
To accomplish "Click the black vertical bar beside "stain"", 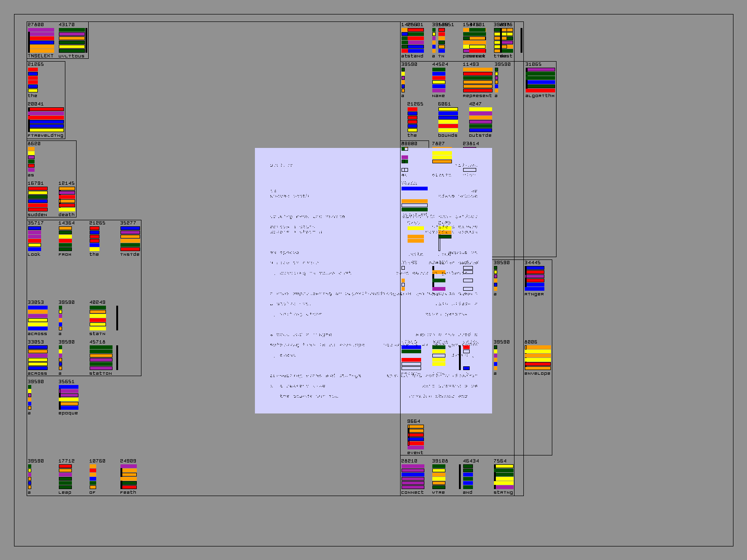I will pos(117,318).
